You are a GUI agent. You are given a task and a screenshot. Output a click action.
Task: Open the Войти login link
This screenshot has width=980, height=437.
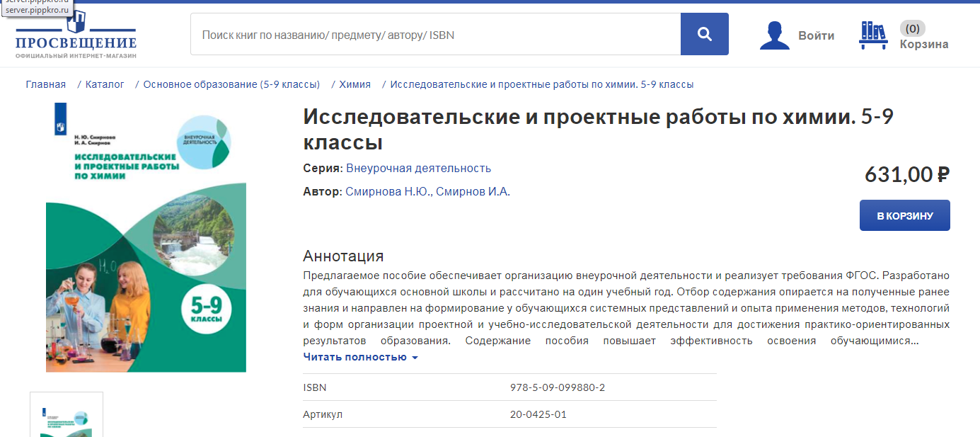tap(816, 35)
